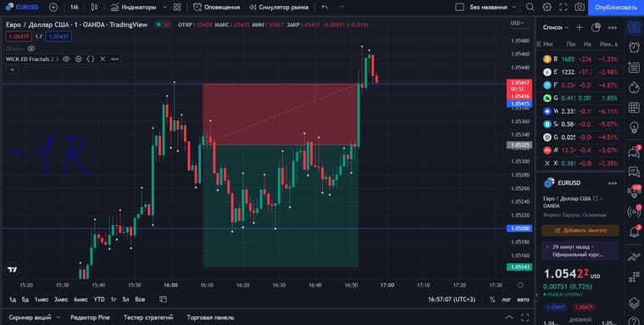644x325 pixels.
Task: Open the help center question icon
Action: click(634, 322)
